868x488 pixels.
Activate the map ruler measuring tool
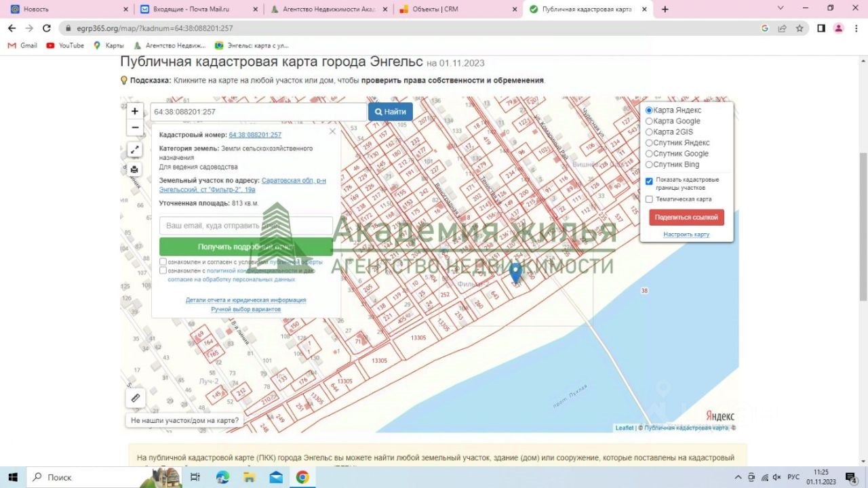136,398
